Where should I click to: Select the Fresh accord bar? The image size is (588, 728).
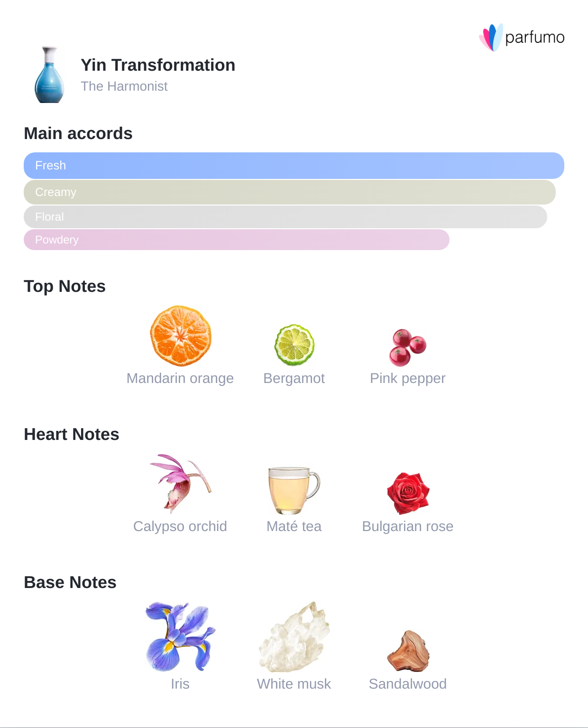[294, 166]
